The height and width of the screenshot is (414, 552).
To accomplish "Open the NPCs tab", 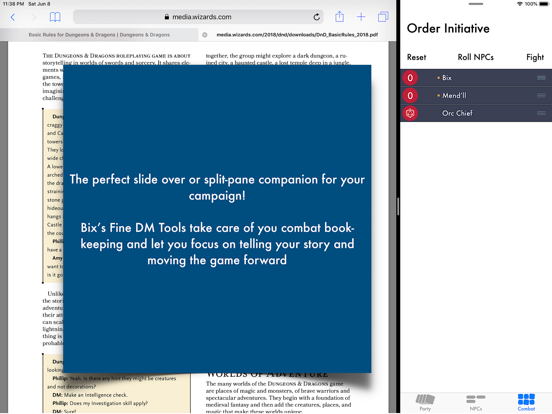I will [x=476, y=402].
